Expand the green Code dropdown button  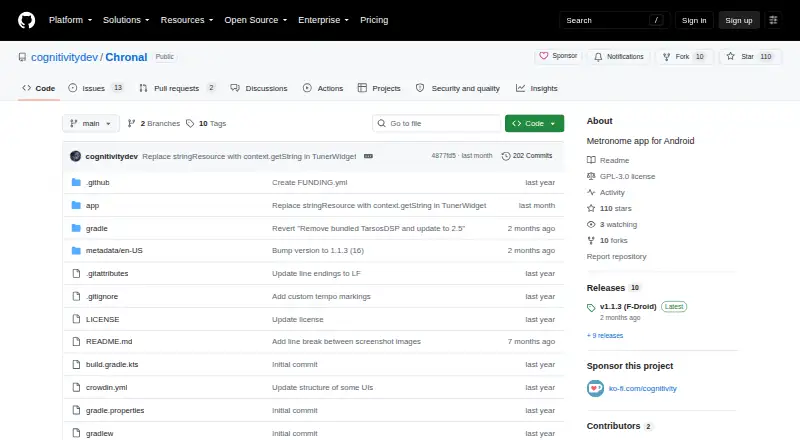point(534,124)
